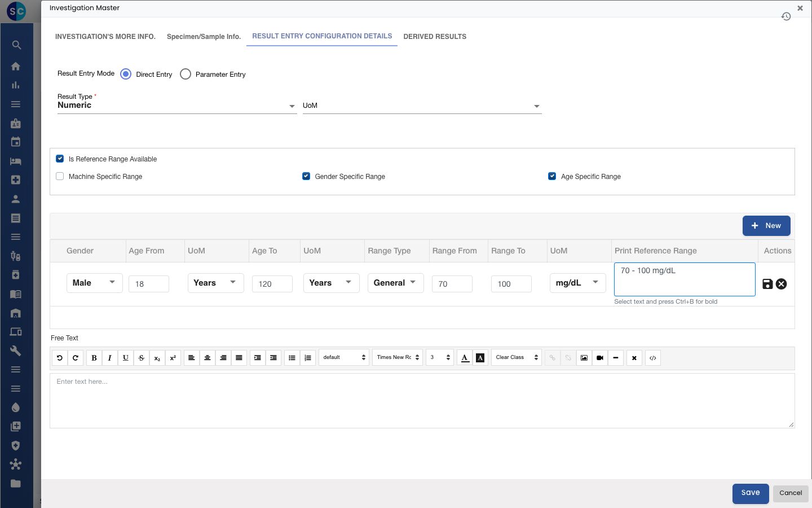Insert horizontal line in editor
This screenshot has width=812, height=508.
[x=616, y=358]
